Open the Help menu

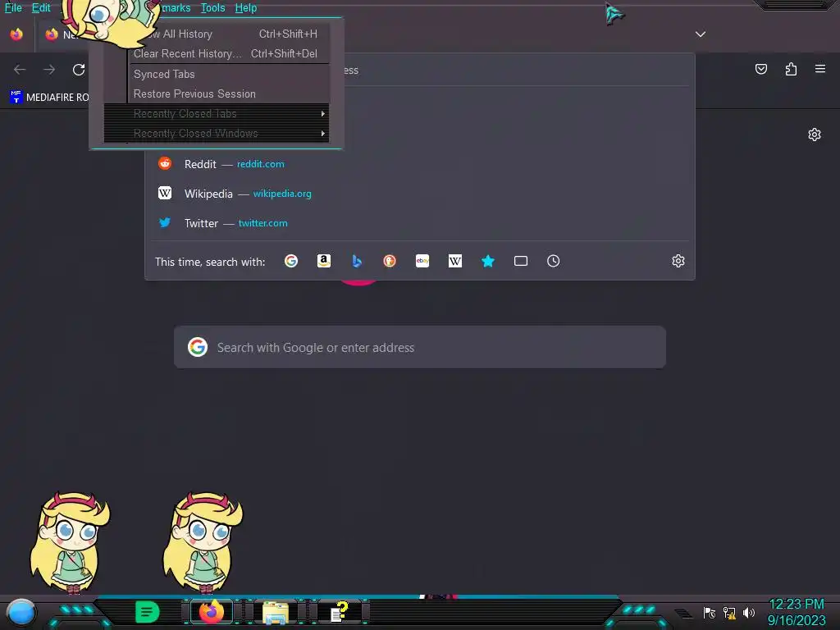(x=246, y=8)
